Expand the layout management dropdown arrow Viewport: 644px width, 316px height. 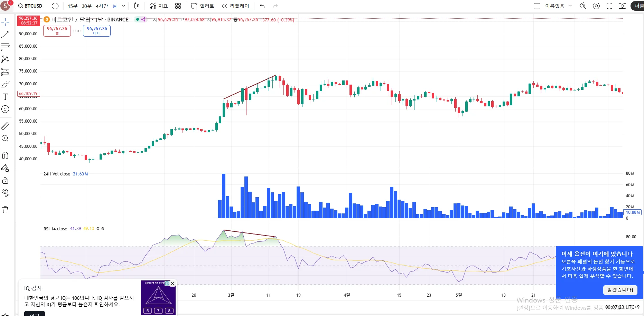(x=570, y=6)
